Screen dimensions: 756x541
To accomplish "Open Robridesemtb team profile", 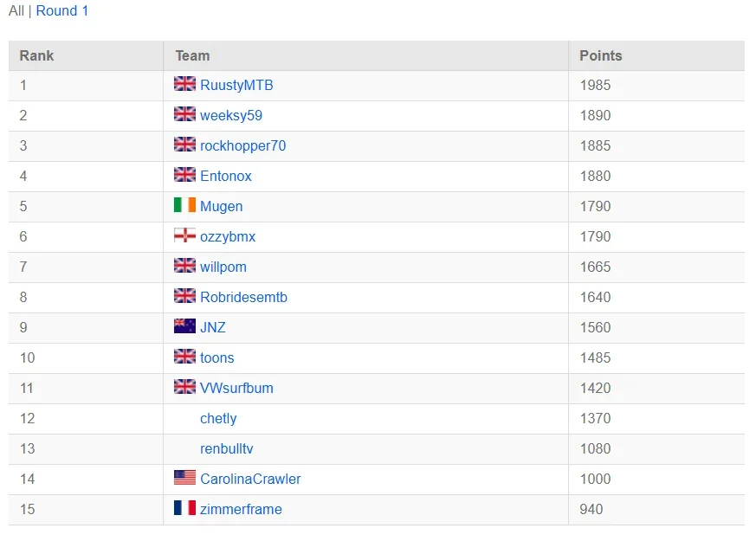I will click(243, 297).
